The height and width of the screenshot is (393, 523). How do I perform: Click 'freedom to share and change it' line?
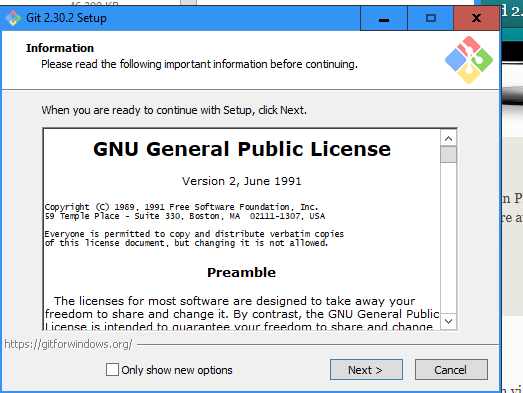pyautogui.click(x=242, y=314)
